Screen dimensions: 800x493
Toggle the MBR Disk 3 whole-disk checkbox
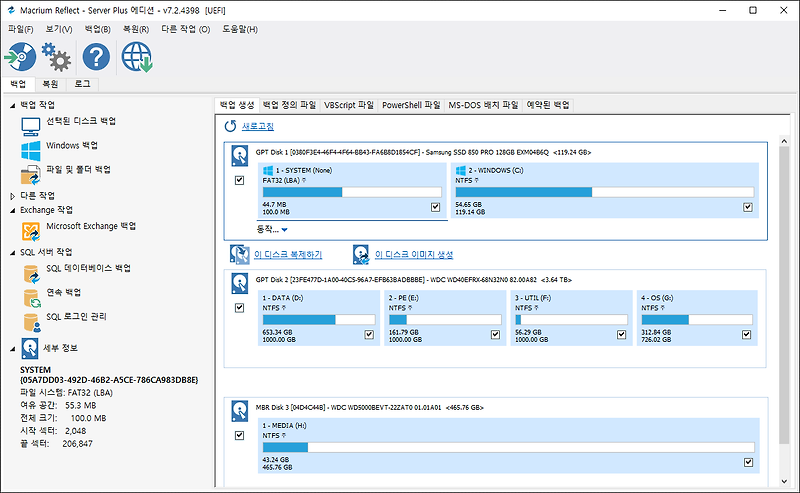click(239, 435)
